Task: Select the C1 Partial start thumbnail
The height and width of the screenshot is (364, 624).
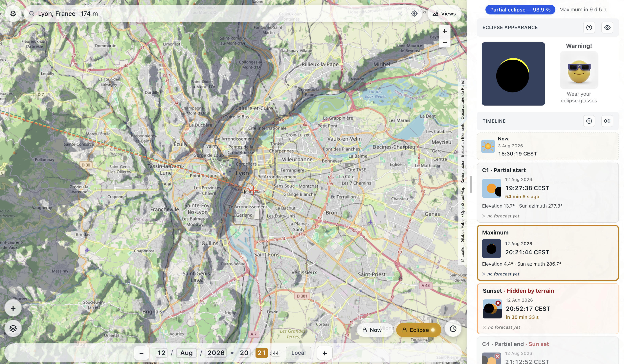Action: 492,188
